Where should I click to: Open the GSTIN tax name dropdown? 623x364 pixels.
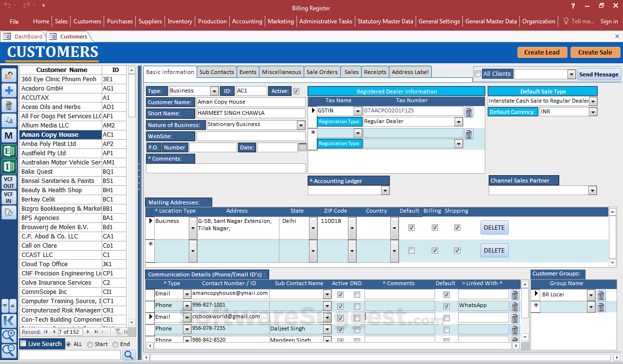358,111
